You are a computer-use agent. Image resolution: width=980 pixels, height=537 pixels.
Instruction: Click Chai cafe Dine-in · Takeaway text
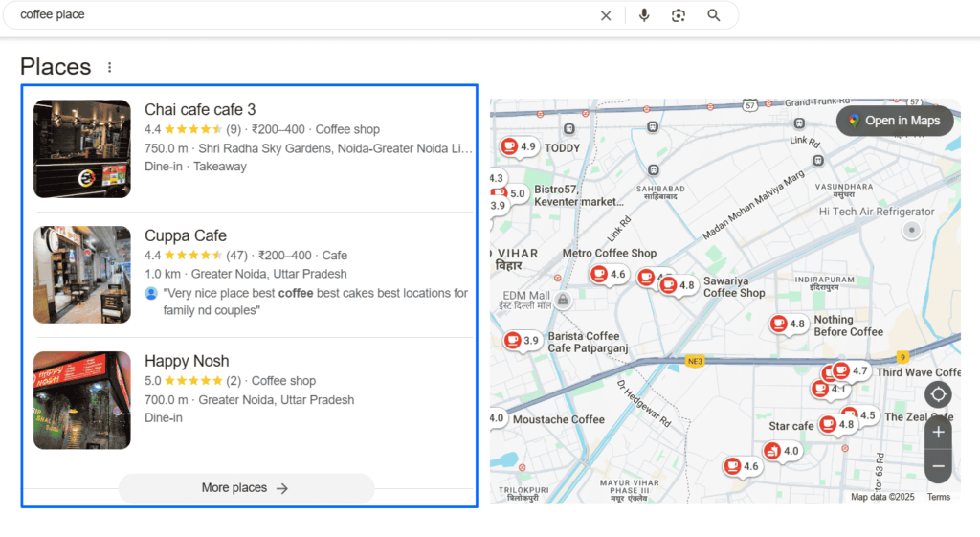coord(195,167)
